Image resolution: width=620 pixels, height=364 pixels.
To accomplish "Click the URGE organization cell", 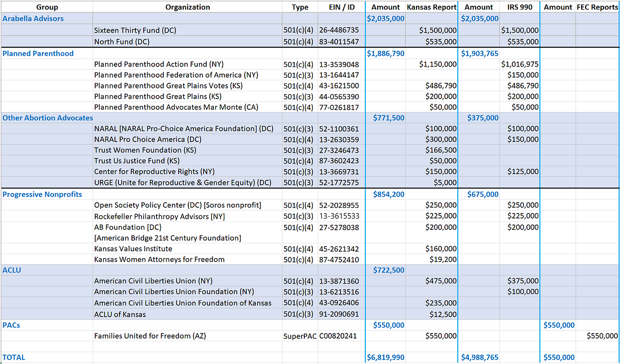I will click(x=188, y=183).
